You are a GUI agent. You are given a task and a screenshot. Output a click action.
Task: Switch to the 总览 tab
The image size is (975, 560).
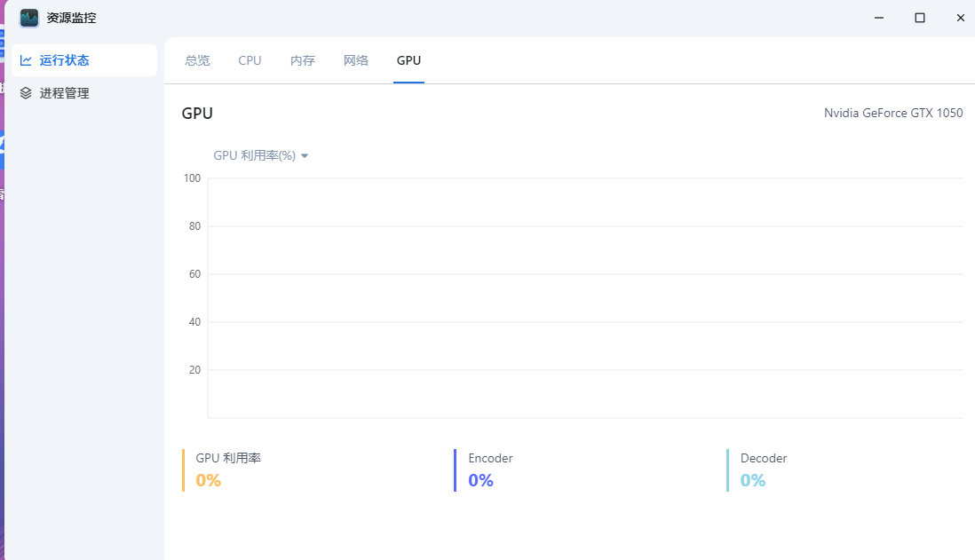[x=198, y=60]
